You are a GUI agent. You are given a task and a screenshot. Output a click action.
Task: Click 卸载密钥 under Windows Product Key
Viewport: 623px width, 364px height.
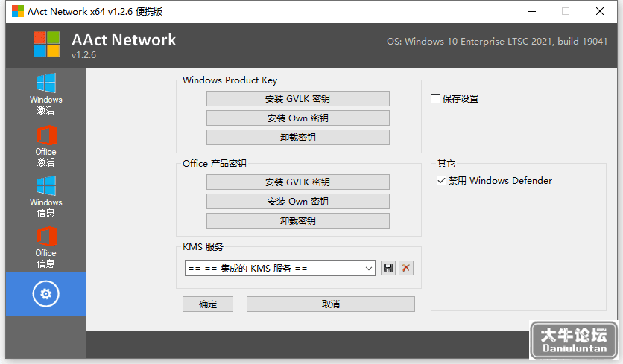[298, 138]
